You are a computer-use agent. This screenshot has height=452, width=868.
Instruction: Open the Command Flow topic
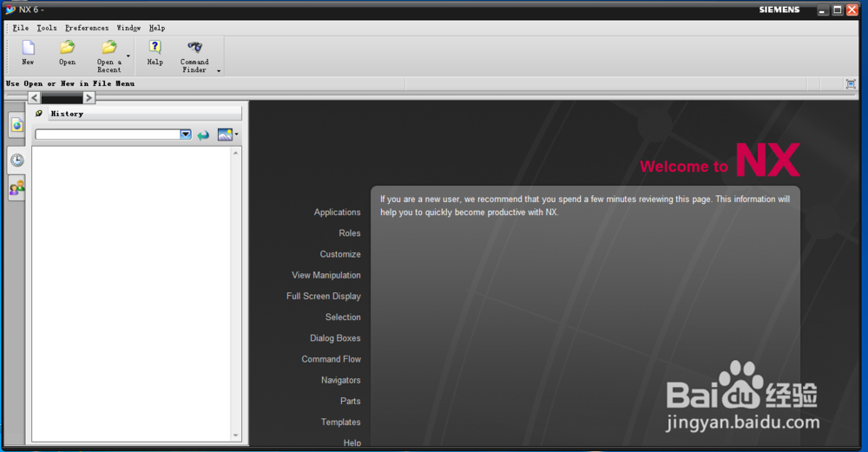(x=331, y=359)
